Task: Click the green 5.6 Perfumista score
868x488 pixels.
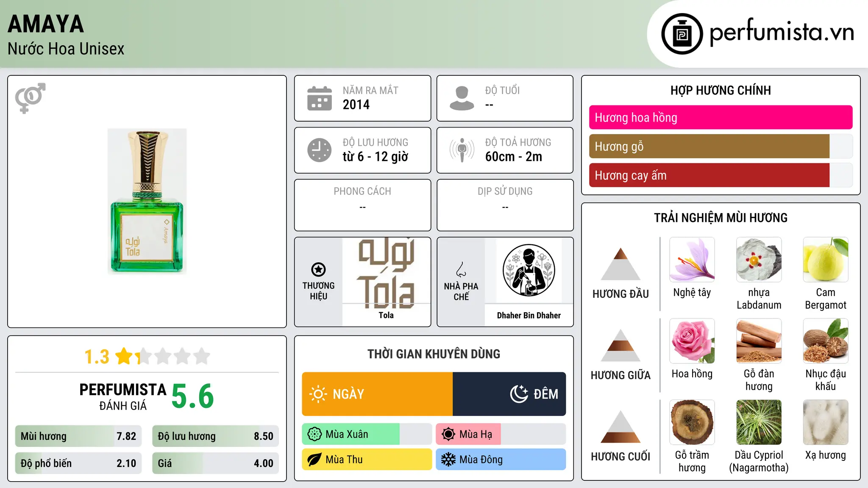Action: point(193,396)
